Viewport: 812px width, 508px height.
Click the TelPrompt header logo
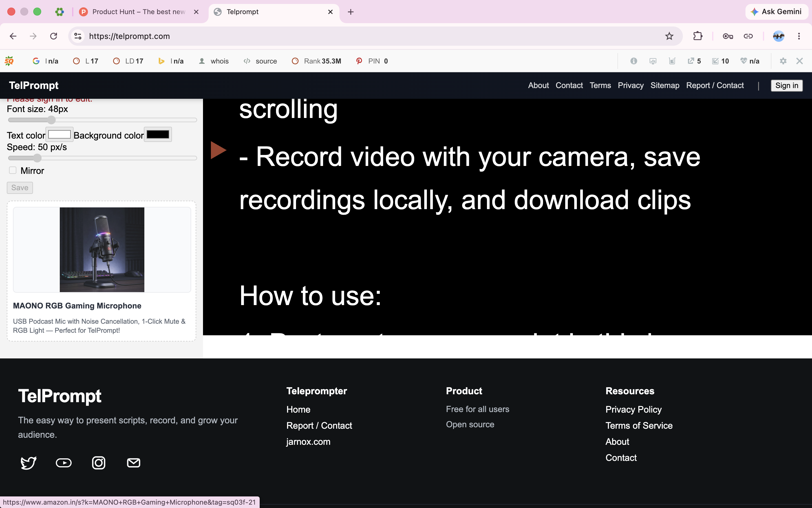(x=34, y=85)
